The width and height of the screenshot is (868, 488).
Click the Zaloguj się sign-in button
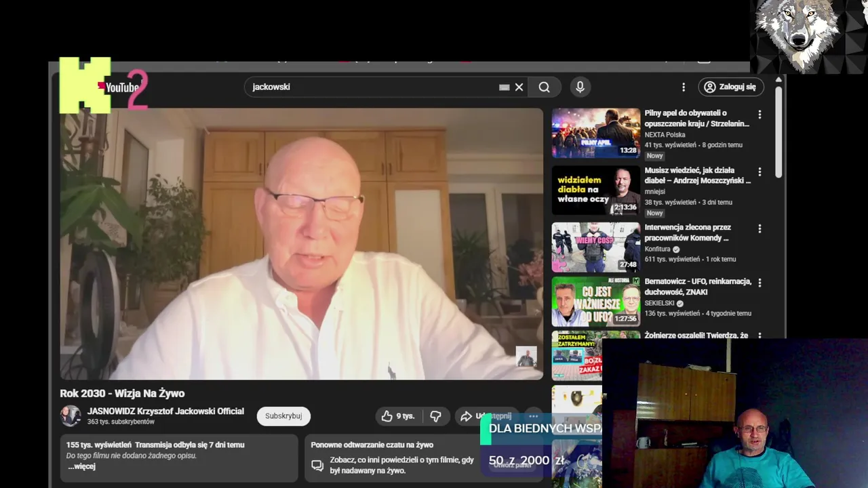tap(731, 87)
